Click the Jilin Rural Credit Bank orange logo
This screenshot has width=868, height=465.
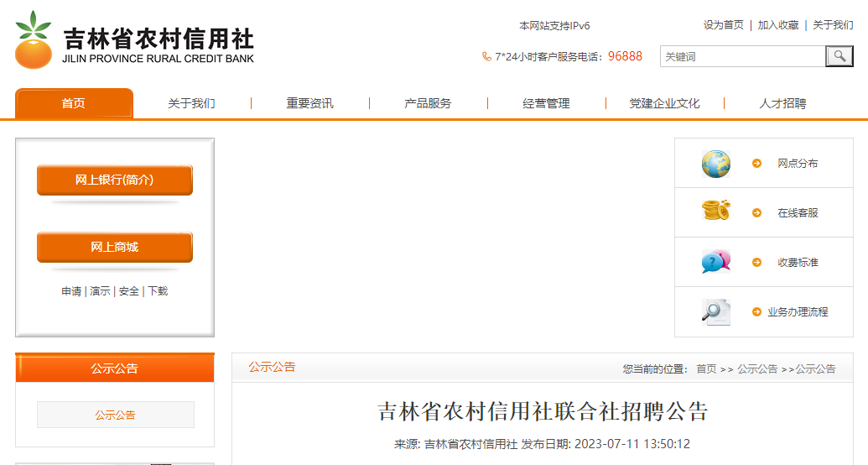tap(34, 40)
